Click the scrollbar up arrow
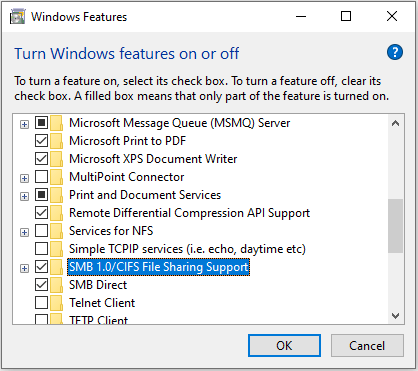This screenshot has width=418, height=371. pos(396,123)
